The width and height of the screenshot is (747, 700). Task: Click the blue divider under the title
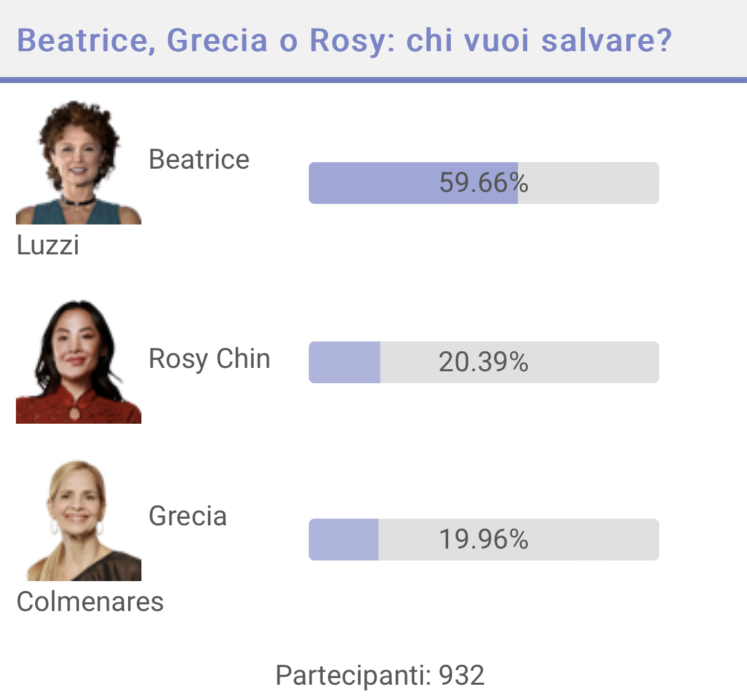tap(373, 80)
